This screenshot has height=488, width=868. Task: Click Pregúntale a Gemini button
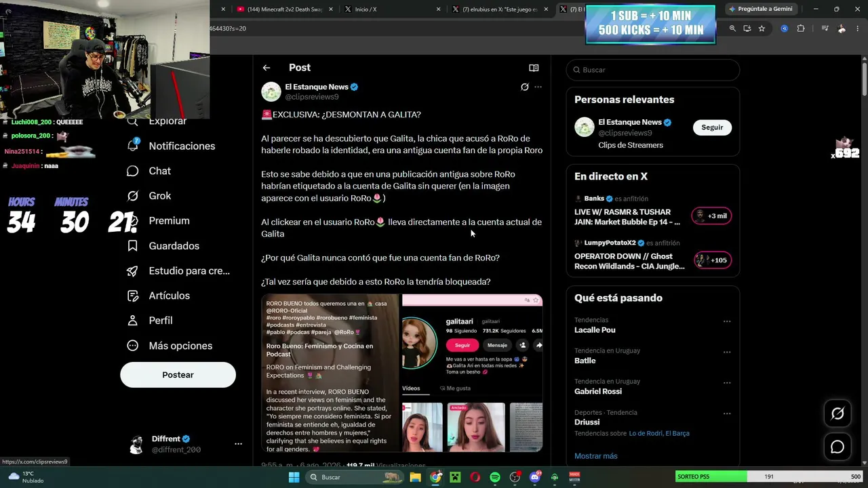tap(760, 9)
